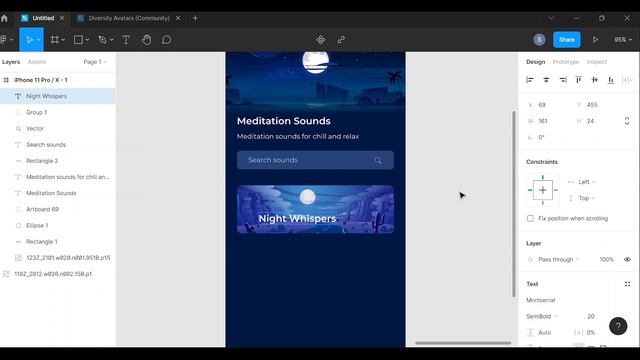This screenshot has height=360, width=640.
Task: Open the Page 1 dropdown
Action: 95,62
